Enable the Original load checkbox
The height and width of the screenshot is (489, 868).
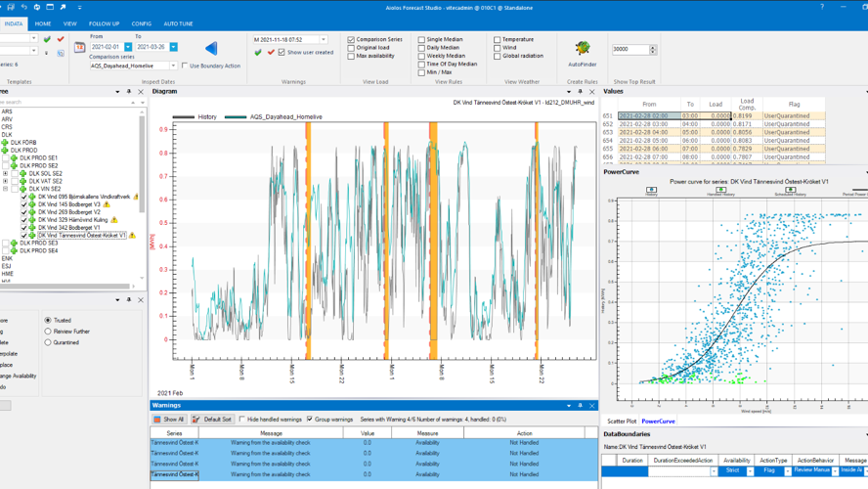pyautogui.click(x=352, y=48)
